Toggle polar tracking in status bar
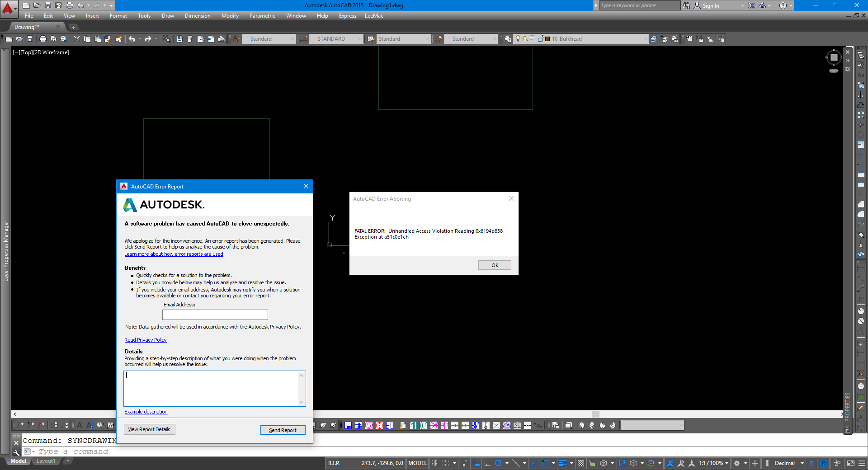Image resolution: width=868 pixels, height=470 pixels. (x=498, y=463)
